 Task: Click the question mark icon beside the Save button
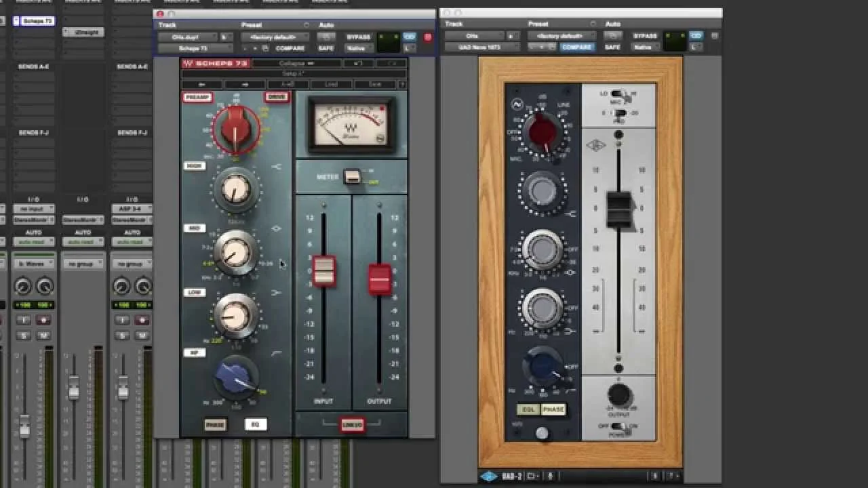403,83
